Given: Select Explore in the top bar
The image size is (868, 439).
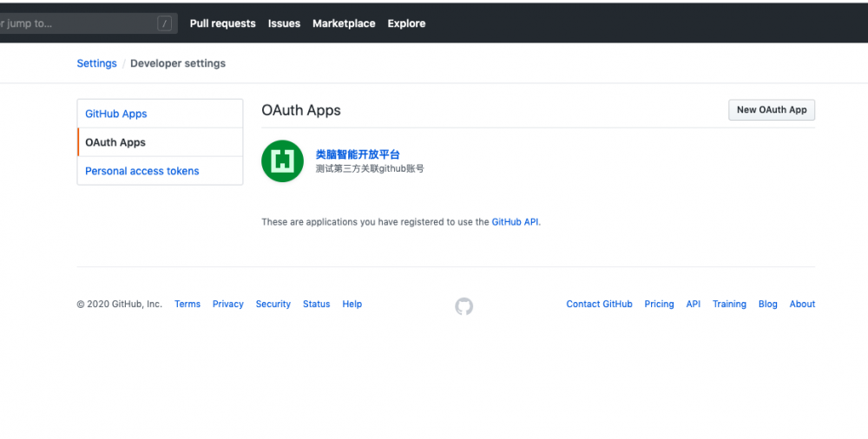Looking at the screenshot, I should tap(406, 23).
